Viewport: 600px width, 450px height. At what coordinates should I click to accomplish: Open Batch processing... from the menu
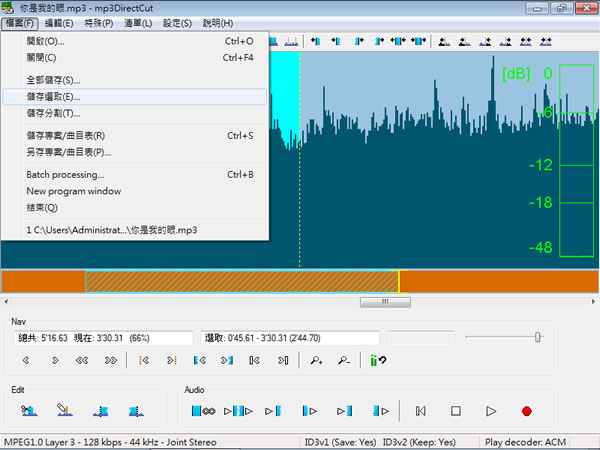click(x=134, y=174)
